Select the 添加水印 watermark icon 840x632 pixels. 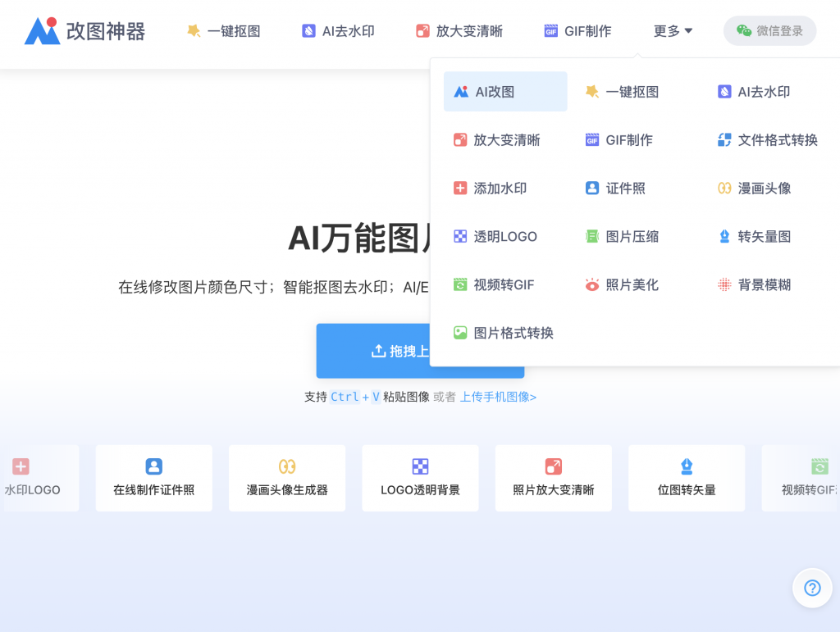click(x=459, y=188)
